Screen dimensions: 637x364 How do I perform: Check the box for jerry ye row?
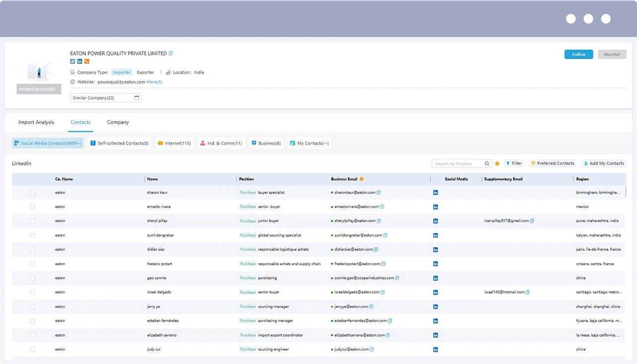coord(32,307)
